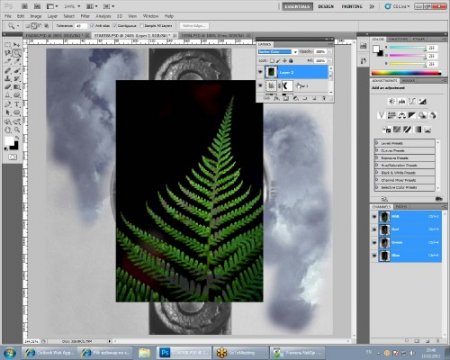Toggle Quick Mask mode at toolbox bottom
The height and width of the screenshot is (360, 450).
tap(12, 157)
